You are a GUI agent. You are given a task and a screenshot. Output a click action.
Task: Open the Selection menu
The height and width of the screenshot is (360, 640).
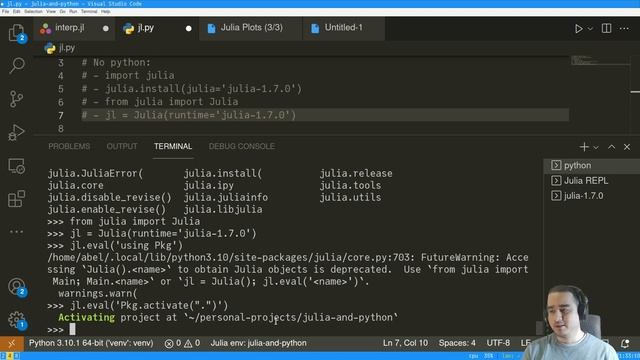tap(33, 12)
